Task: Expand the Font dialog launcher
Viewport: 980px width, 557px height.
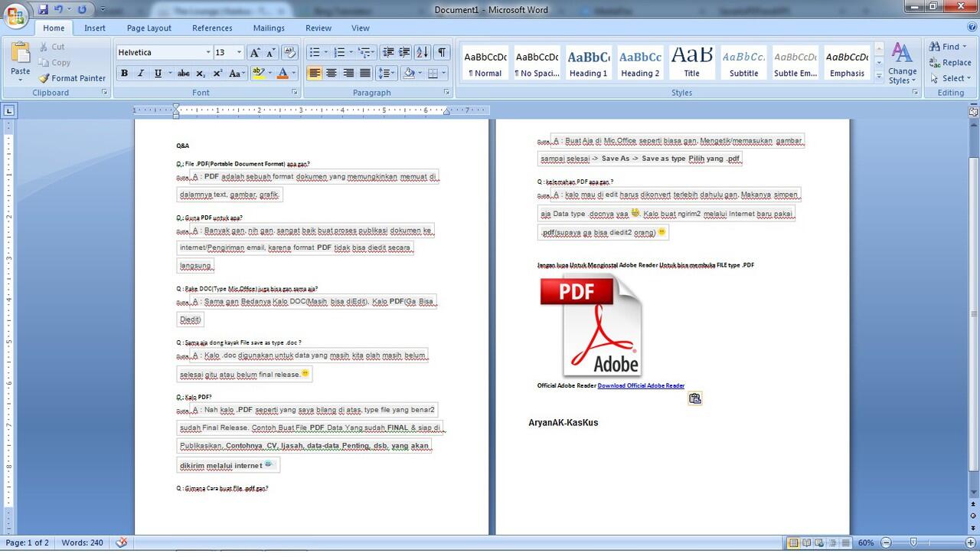Action: point(295,93)
